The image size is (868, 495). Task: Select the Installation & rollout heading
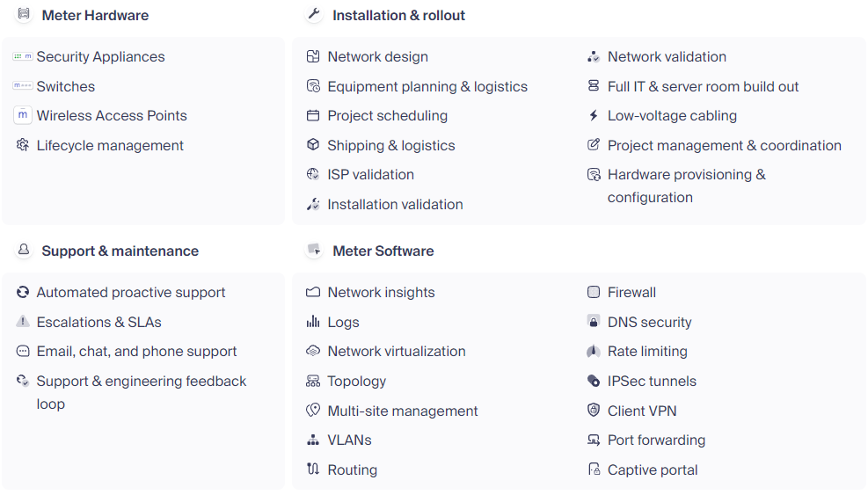398,16
